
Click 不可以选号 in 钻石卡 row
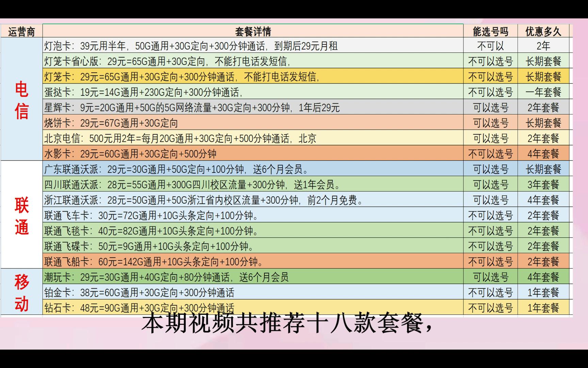point(490,307)
